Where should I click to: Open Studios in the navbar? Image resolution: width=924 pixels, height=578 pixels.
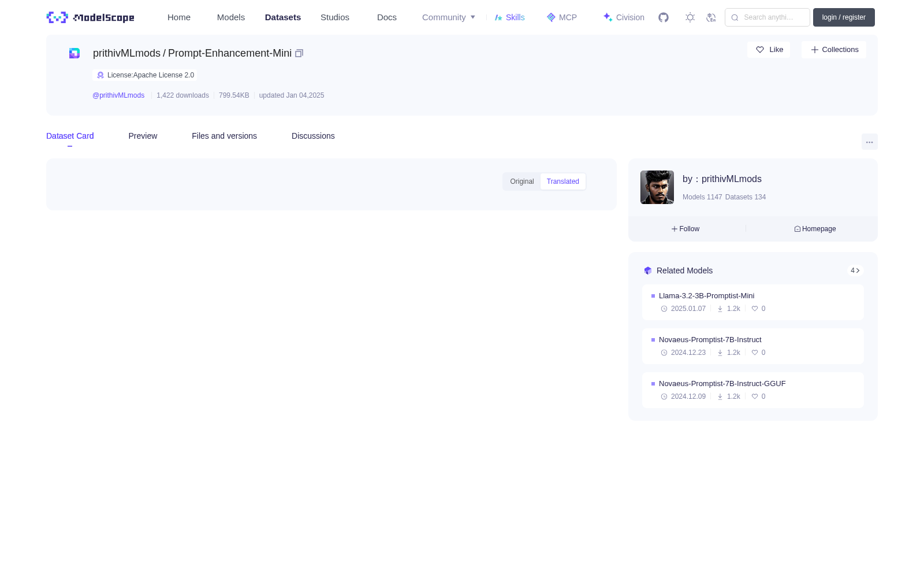[335, 17]
